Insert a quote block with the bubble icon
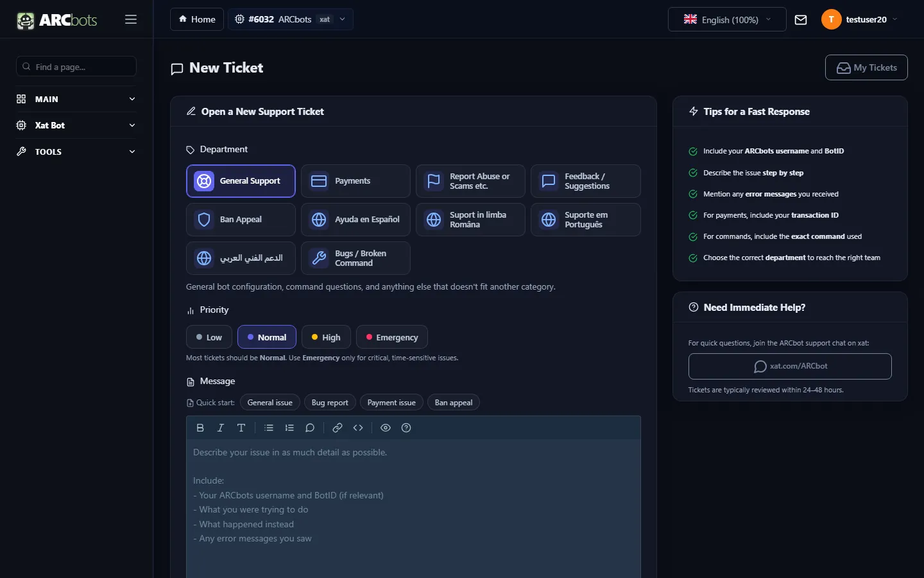 [x=310, y=428]
